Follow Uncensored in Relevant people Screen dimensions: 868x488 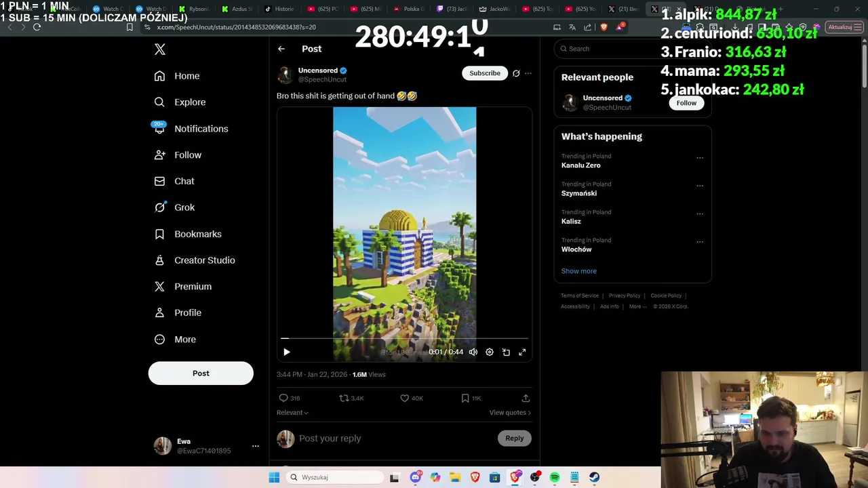(x=686, y=103)
